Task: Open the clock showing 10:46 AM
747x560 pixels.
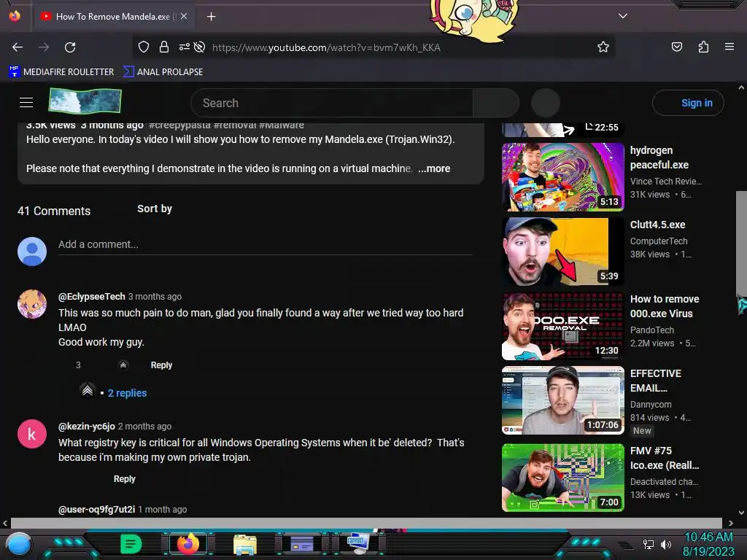Action: [x=708, y=544]
